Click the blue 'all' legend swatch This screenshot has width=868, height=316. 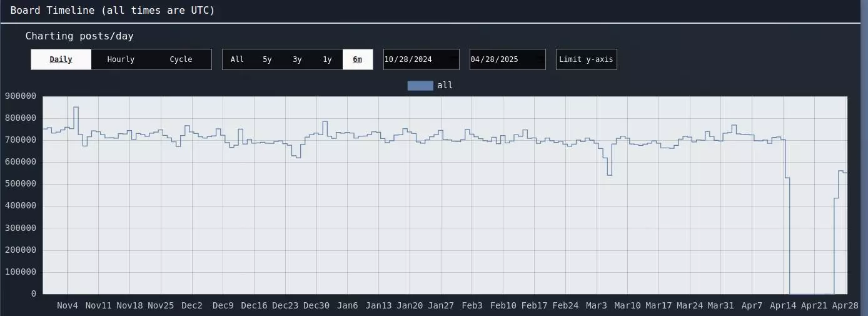click(420, 86)
